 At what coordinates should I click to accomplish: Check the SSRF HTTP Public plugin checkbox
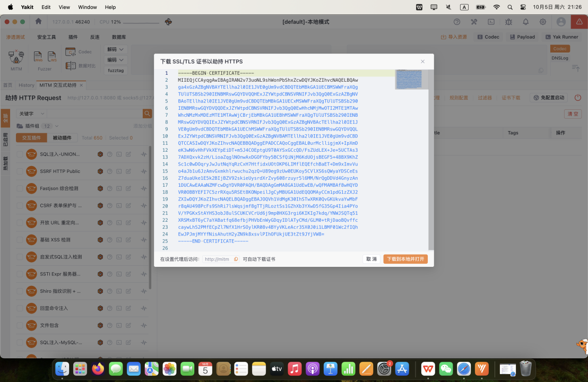[20, 171]
